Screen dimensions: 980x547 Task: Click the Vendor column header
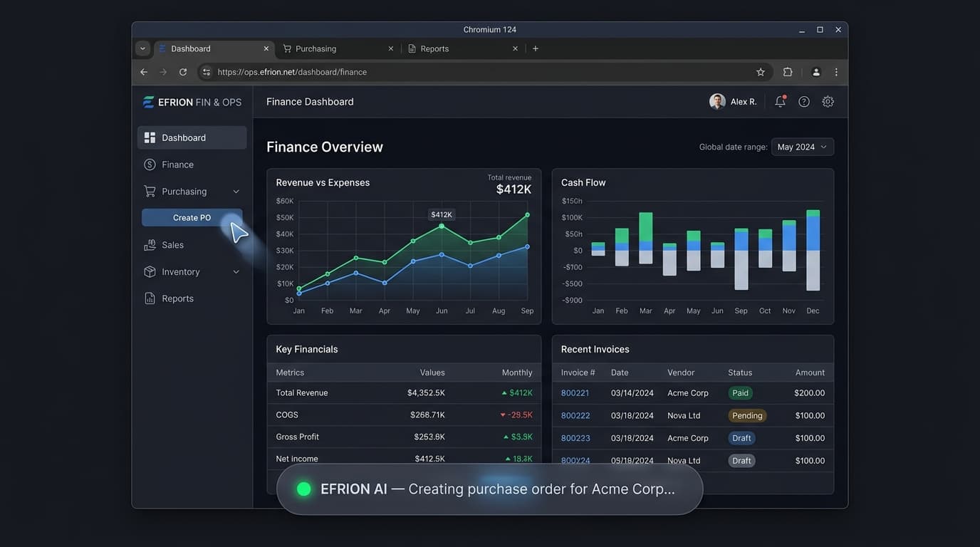(x=681, y=373)
